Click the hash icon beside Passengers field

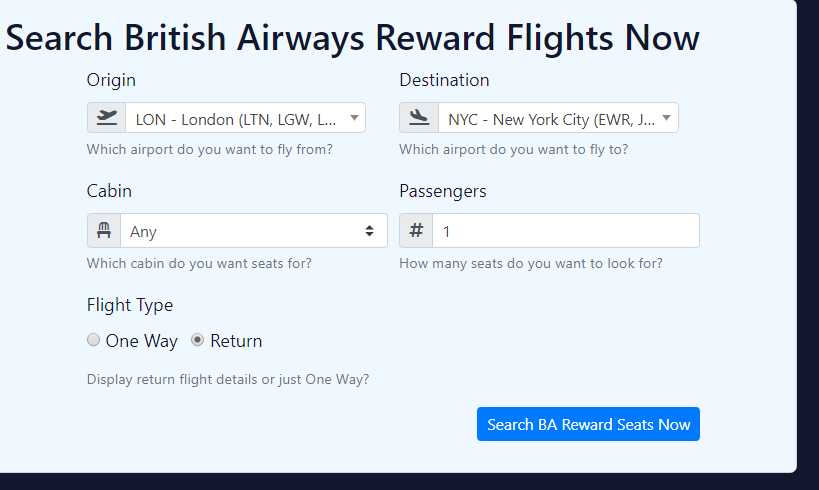[x=416, y=230]
